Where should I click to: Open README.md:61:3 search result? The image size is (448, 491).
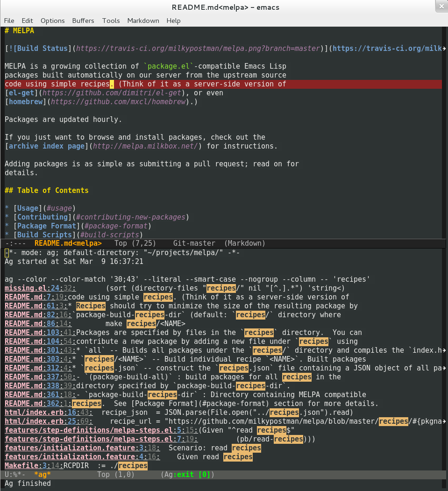pyautogui.click(x=36, y=306)
